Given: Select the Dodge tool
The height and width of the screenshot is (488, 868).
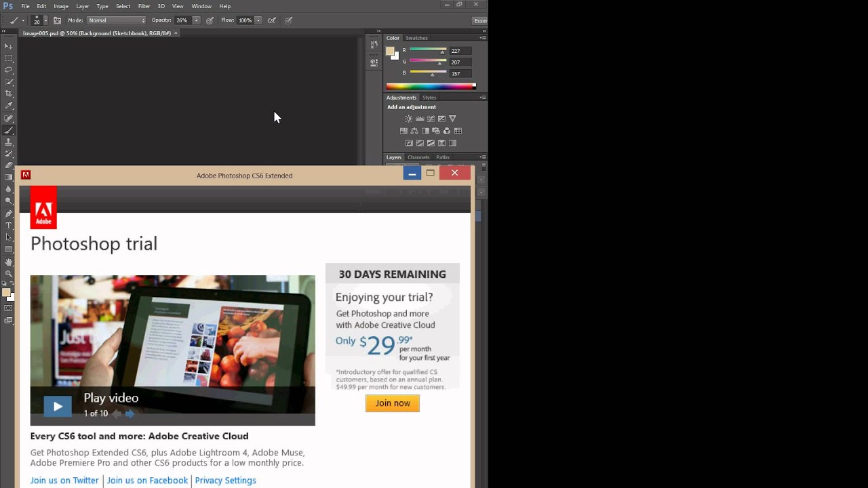Looking at the screenshot, I should point(9,201).
